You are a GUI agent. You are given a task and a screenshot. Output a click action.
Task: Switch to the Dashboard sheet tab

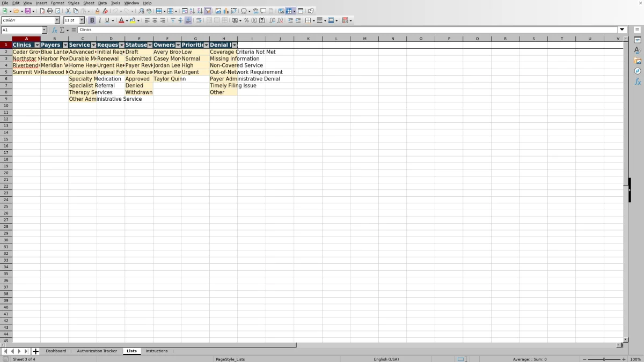(x=56, y=351)
